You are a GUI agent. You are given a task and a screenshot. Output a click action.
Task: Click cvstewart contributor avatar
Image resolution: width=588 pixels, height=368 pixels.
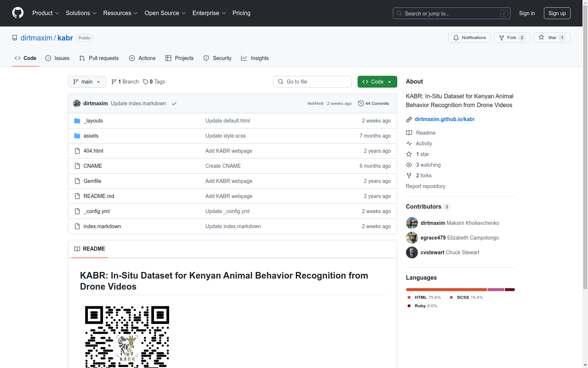(x=412, y=252)
